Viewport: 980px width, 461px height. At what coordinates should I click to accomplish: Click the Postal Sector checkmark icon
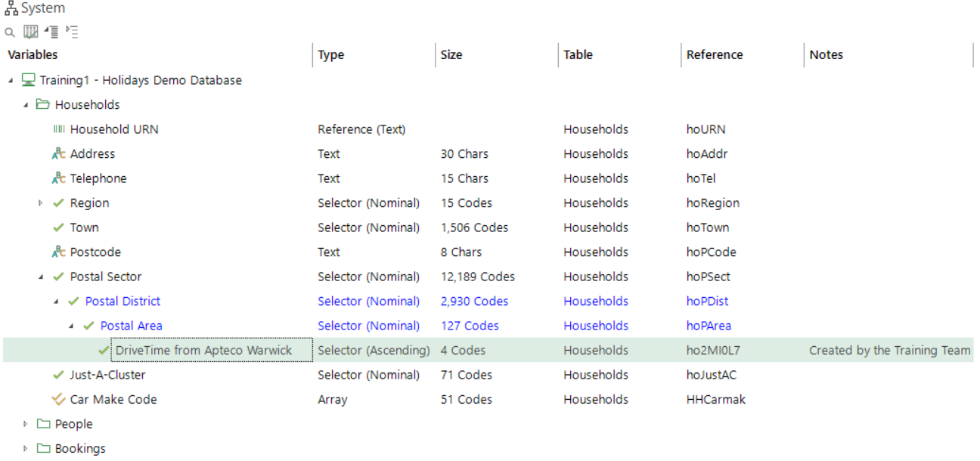(x=59, y=277)
